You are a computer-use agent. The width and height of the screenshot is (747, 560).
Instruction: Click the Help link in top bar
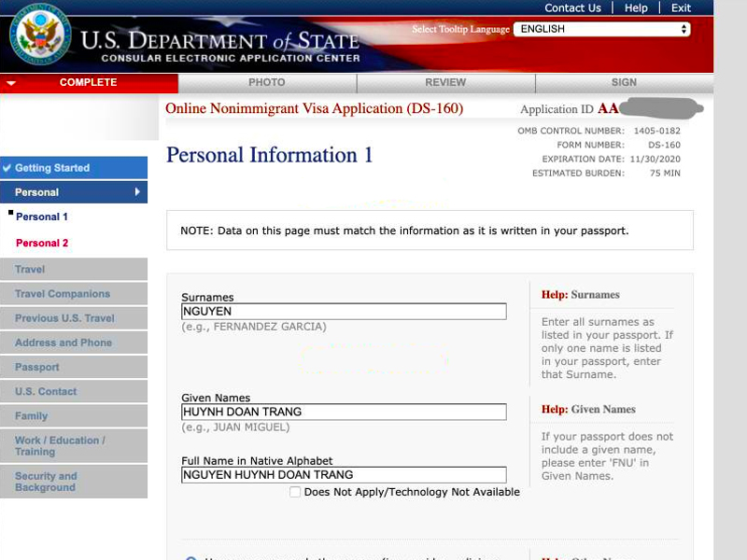[x=636, y=8]
